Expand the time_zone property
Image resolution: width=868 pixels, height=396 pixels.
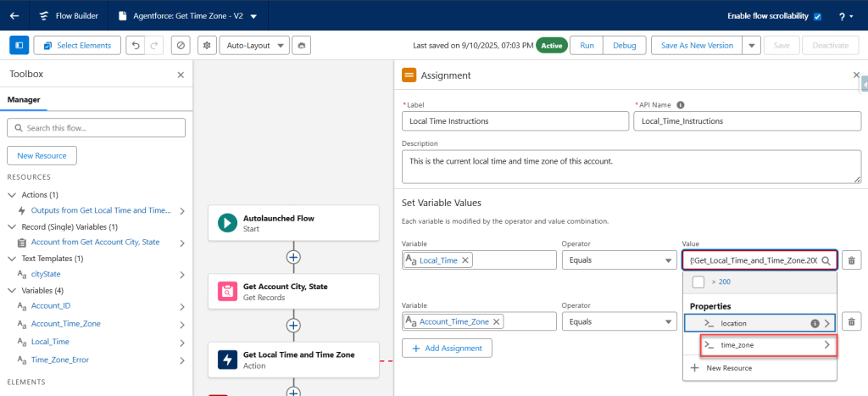click(826, 345)
